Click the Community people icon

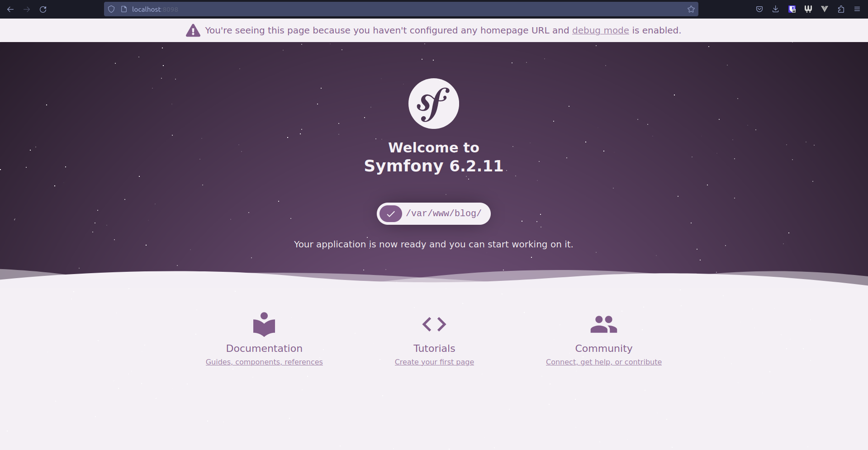click(x=604, y=324)
